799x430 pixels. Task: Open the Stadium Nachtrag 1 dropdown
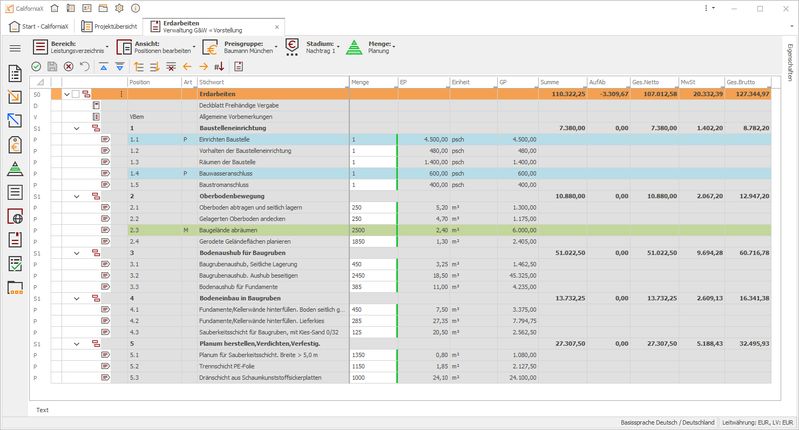311,47
